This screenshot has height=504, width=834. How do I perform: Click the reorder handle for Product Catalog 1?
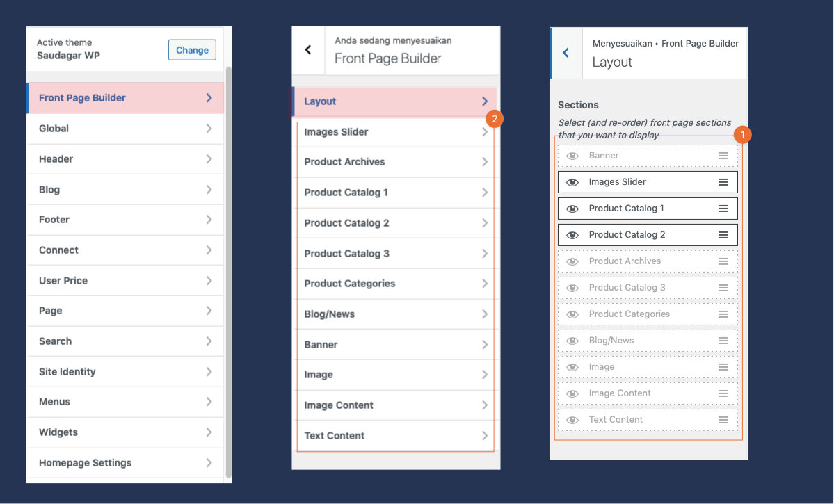click(723, 208)
